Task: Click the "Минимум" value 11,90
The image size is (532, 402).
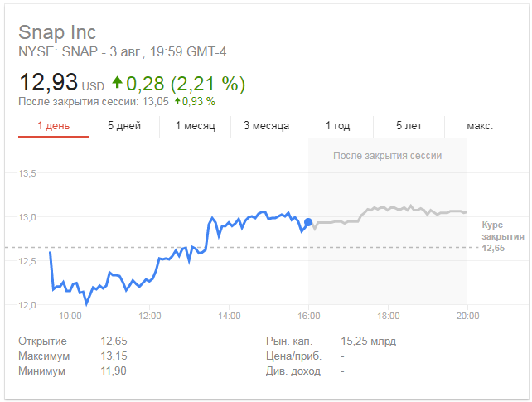Action: pyautogui.click(x=114, y=371)
